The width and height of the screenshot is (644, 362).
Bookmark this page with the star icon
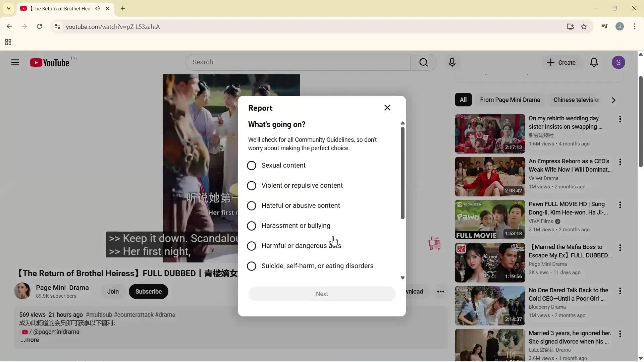[584, 26]
